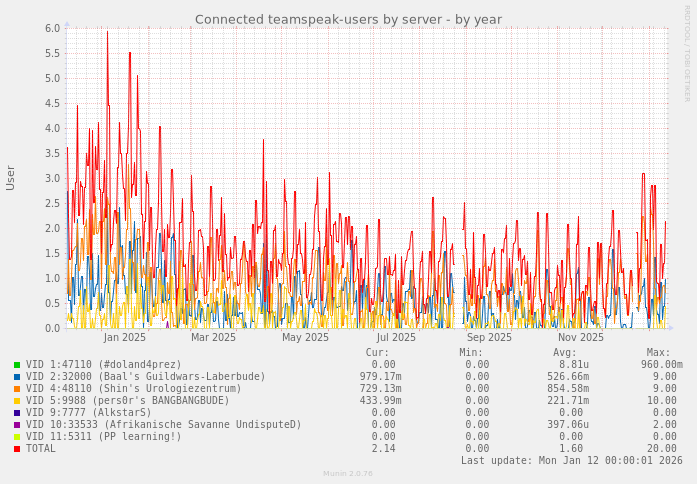This screenshot has height=484, width=697.
Task: Click the 'Max:' column header
Action: click(658, 353)
